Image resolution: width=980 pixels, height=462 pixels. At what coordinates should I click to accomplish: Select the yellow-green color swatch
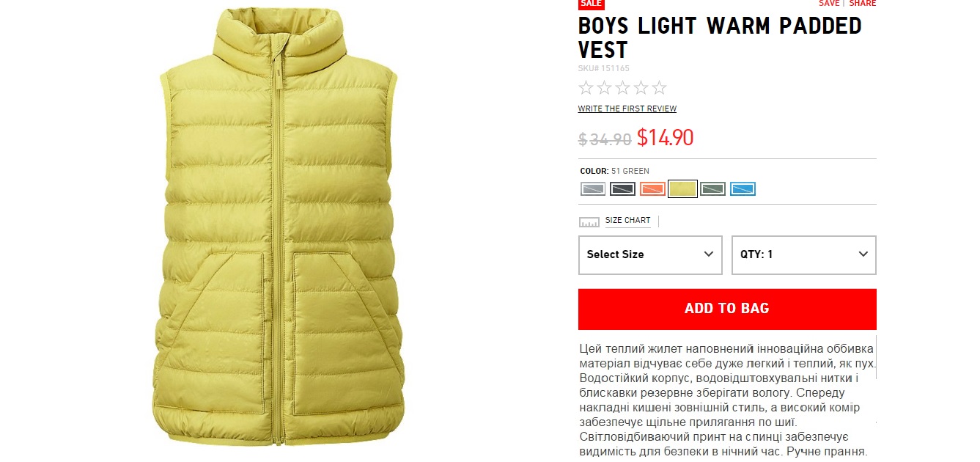(x=682, y=189)
